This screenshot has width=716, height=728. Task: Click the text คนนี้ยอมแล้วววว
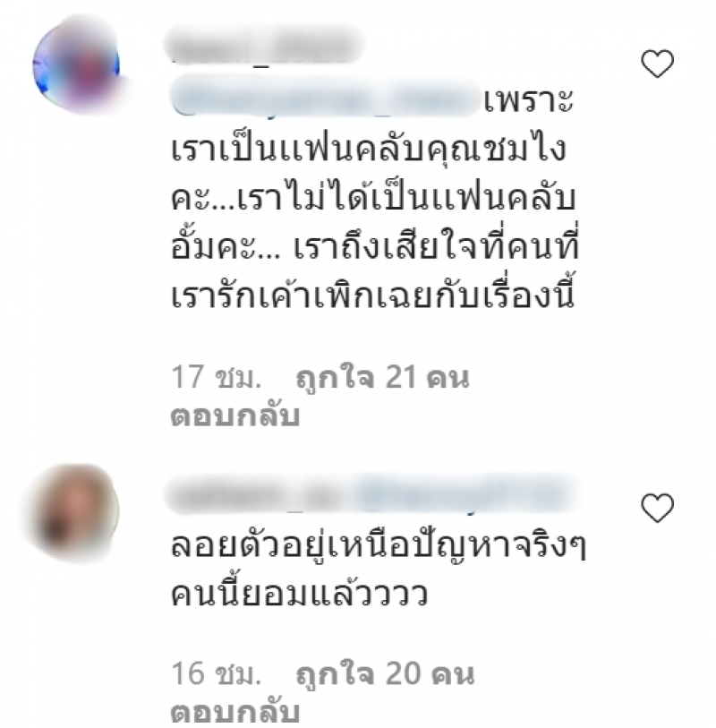[299, 594]
